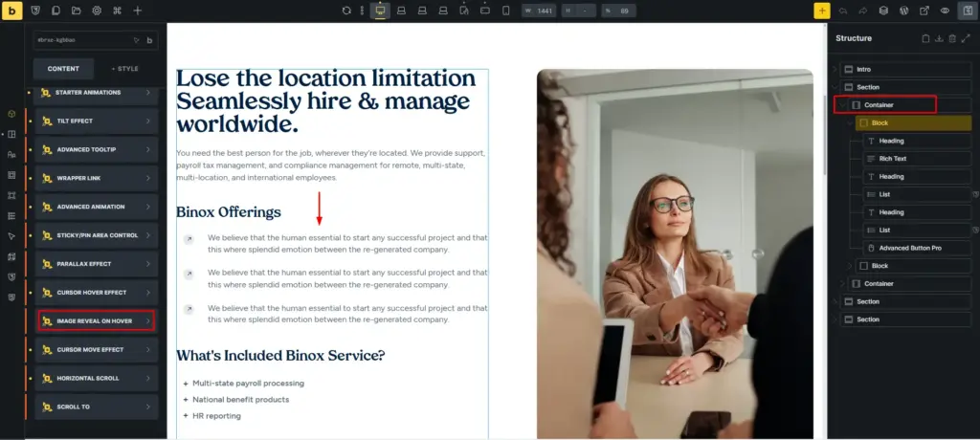Toggle preview mode eye icon

coord(945,11)
